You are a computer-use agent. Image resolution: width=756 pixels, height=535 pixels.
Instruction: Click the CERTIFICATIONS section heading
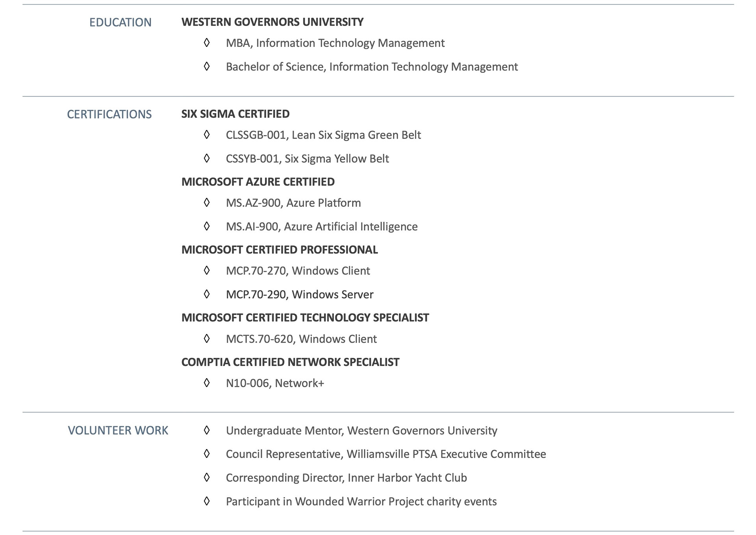(x=109, y=114)
